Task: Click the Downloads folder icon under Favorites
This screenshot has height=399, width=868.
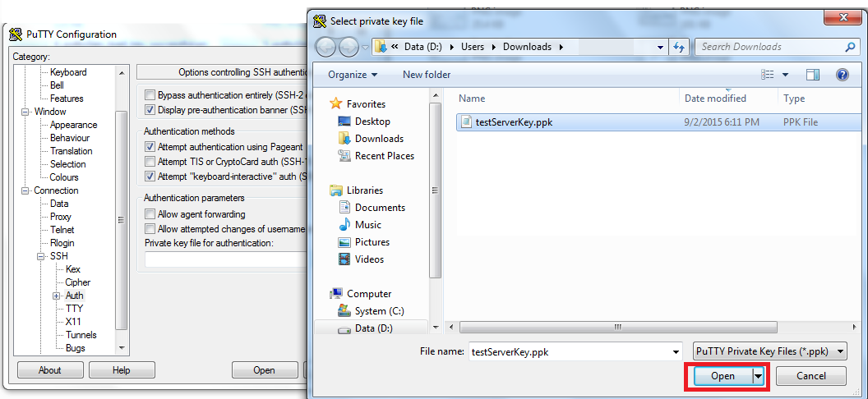Action: (x=344, y=138)
